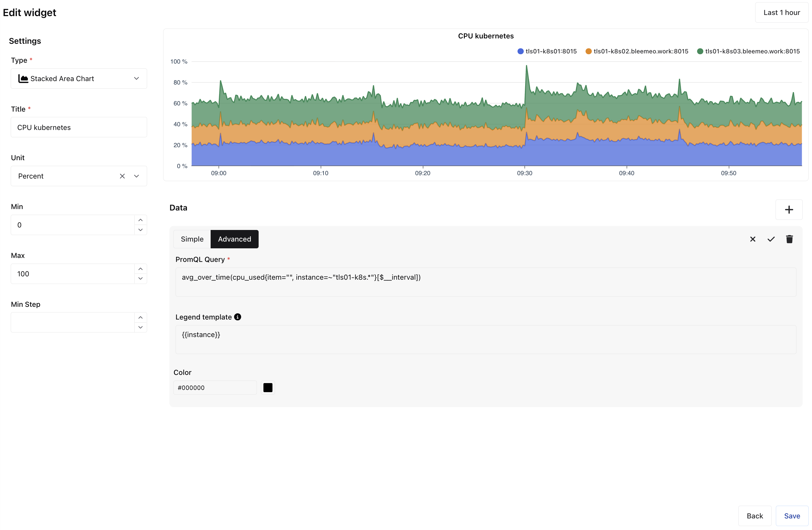Open the Unit dropdown
Image resolution: width=812 pixels, height=530 pixels.
[136, 176]
